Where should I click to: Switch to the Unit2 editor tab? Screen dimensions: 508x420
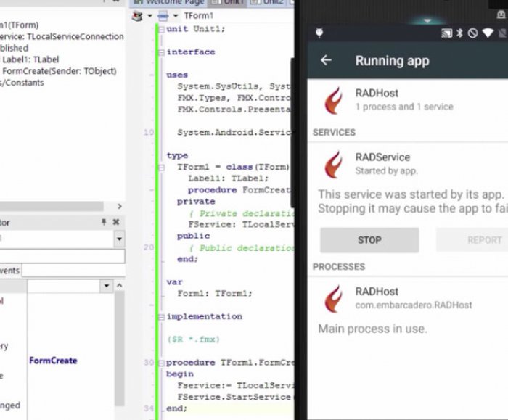pyautogui.click(x=268, y=3)
